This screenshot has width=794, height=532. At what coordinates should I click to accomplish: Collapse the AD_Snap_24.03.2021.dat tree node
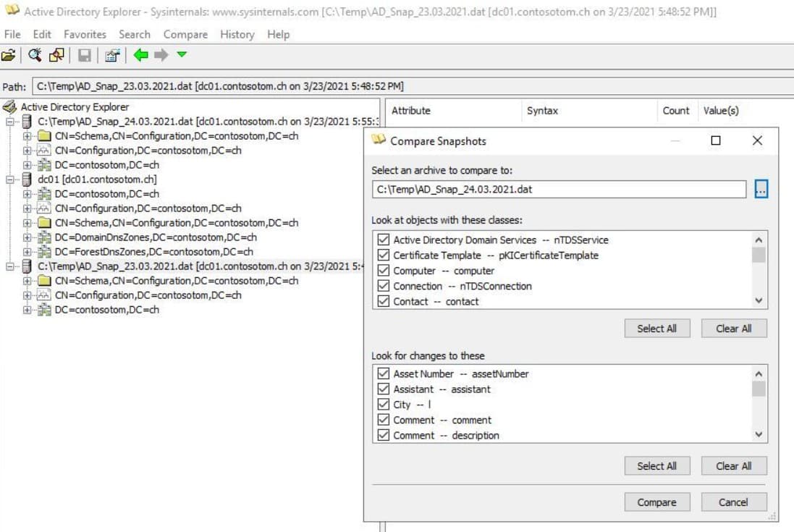tap(9, 122)
